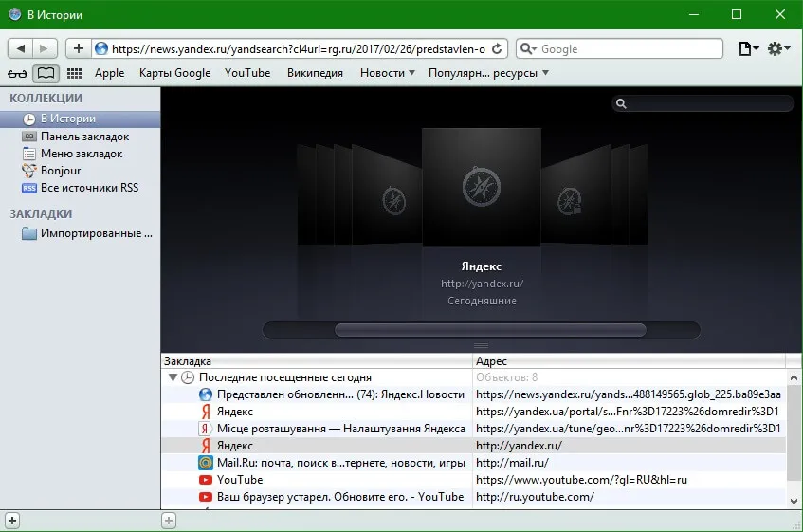Toggle the Show all bookmarks book icon
803x532 pixels.
click(46, 73)
